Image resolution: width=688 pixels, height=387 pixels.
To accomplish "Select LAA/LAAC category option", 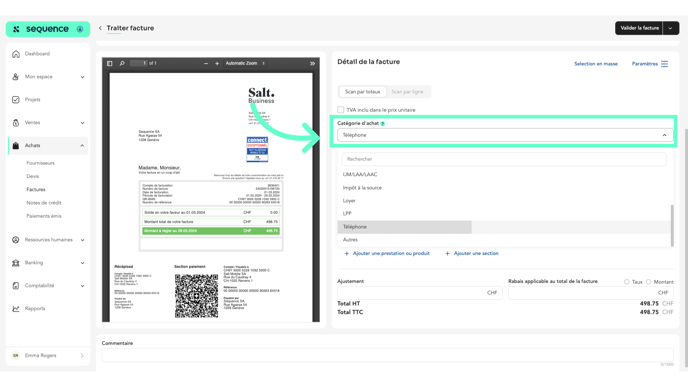I will 504,175.
